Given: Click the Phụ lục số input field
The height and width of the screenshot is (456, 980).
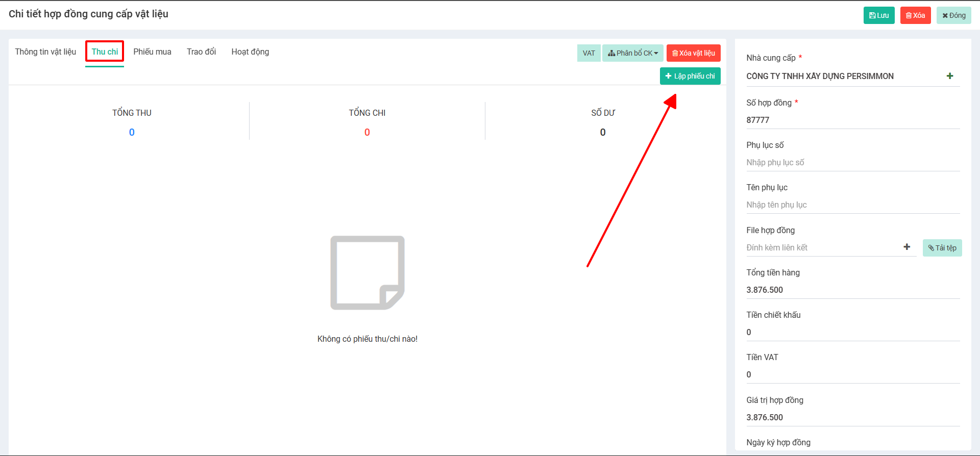Looking at the screenshot, I should click(852, 162).
